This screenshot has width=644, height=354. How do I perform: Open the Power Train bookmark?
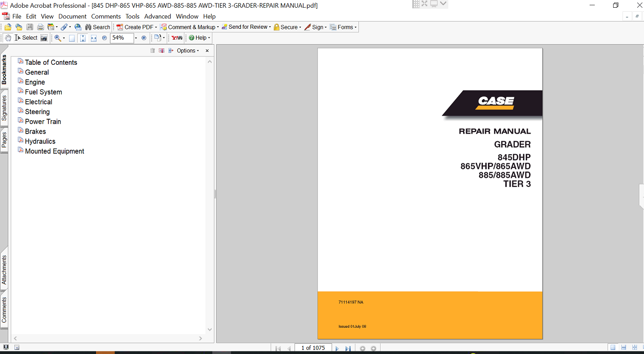(43, 122)
